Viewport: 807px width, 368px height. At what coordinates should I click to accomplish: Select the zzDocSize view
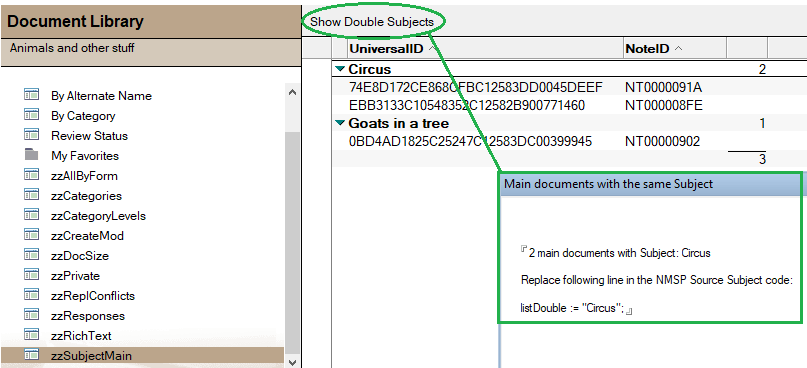tap(80, 256)
